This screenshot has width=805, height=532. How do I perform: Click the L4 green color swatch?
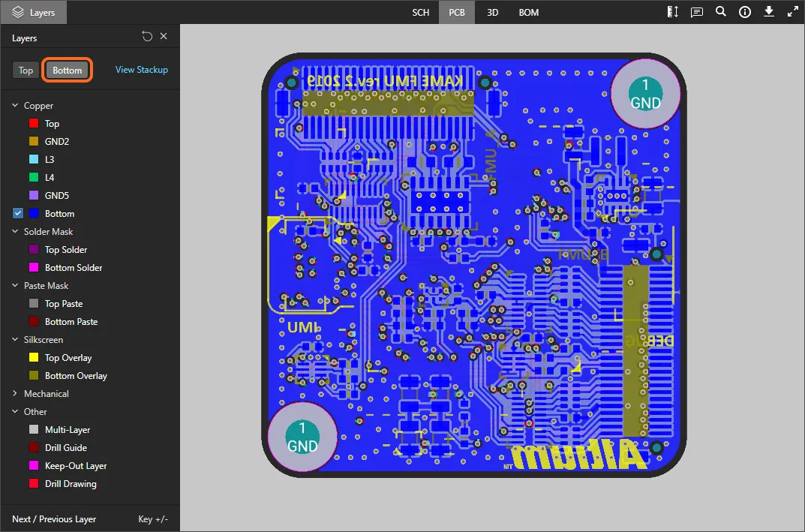[x=34, y=177]
